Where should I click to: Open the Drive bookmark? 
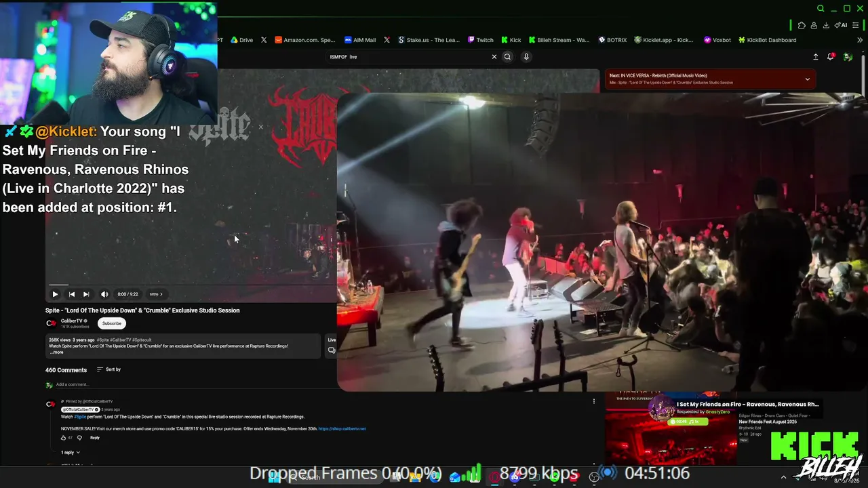point(241,40)
